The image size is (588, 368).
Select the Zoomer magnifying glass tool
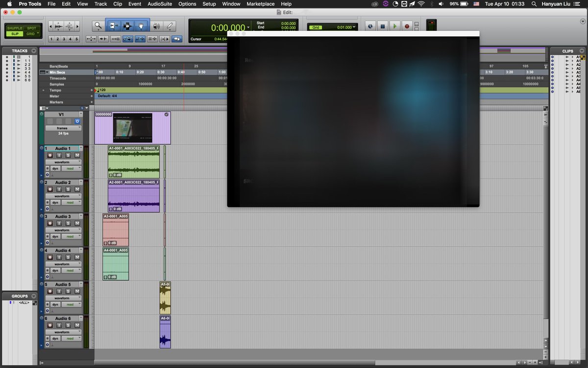[98, 26]
